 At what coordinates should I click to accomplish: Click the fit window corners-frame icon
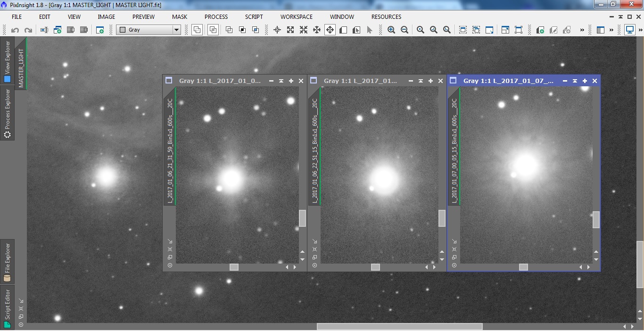click(x=519, y=30)
